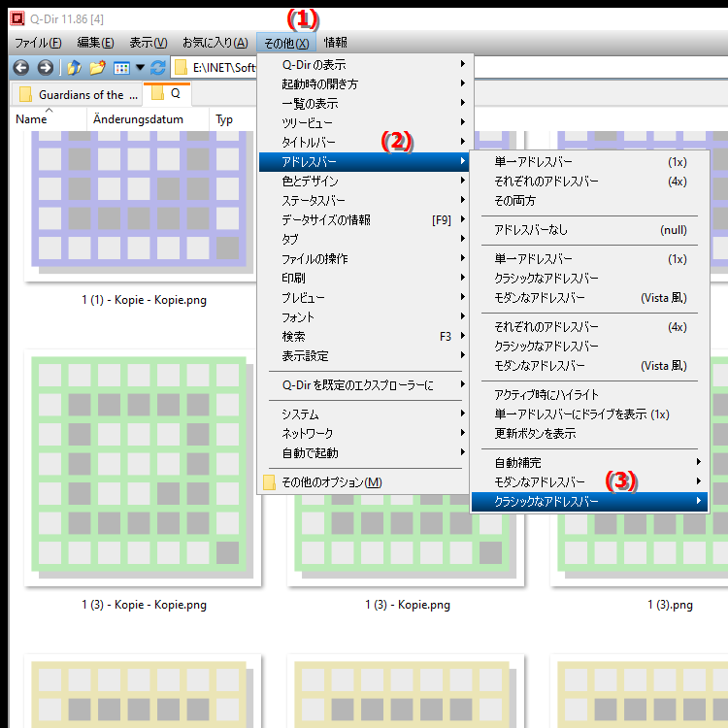Expand the ステータスバー submenu
The height and width of the screenshot is (728, 728).
click(364, 201)
